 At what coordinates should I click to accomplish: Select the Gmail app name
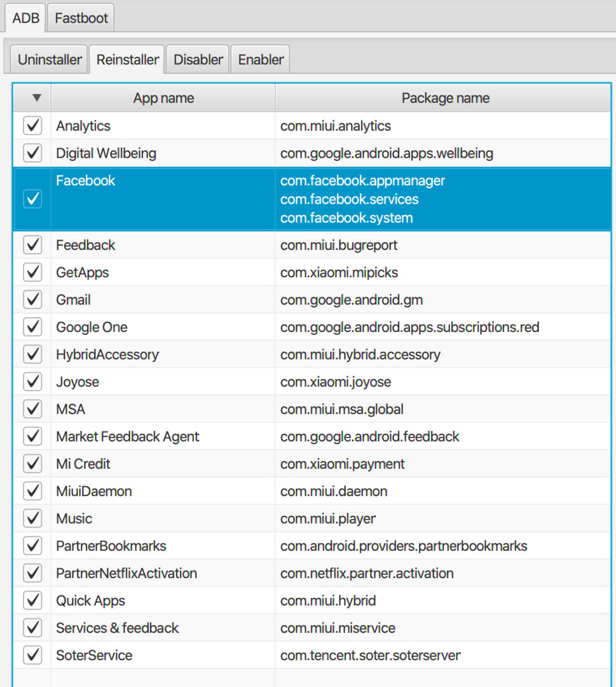pyautogui.click(x=73, y=300)
